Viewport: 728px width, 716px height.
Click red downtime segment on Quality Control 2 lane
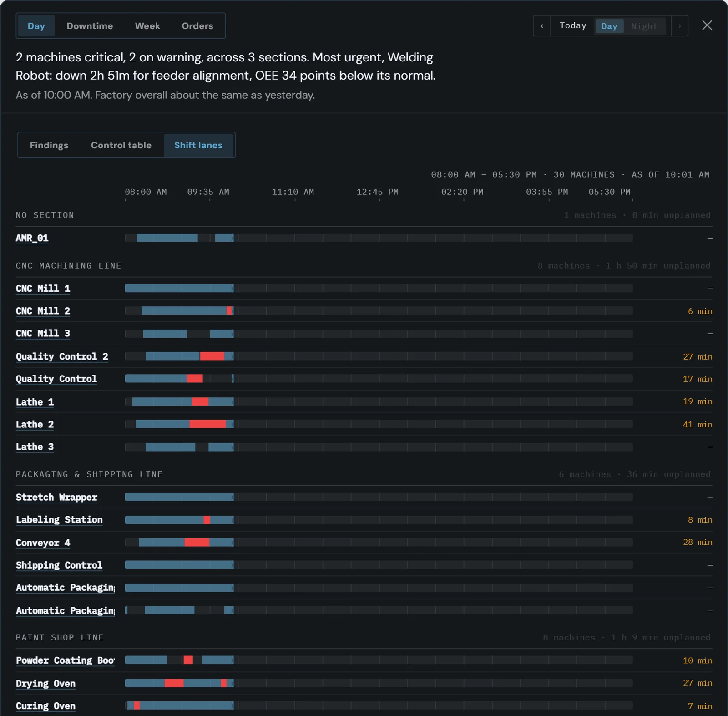tap(212, 356)
